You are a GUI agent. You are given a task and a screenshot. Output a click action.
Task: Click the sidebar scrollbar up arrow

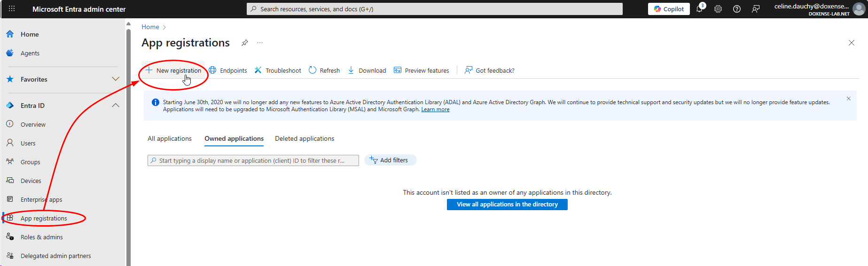click(x=128, y=24)
